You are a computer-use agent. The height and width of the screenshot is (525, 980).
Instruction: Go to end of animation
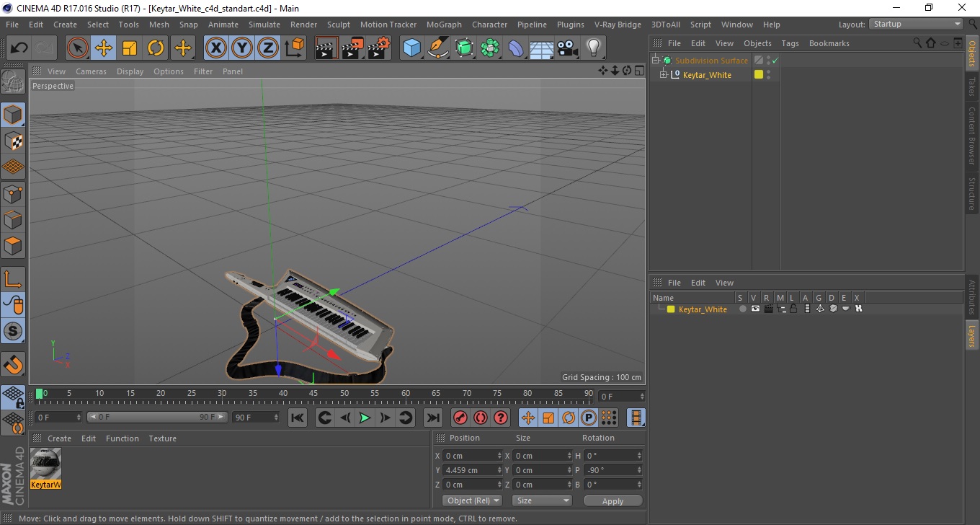point(432,418)
